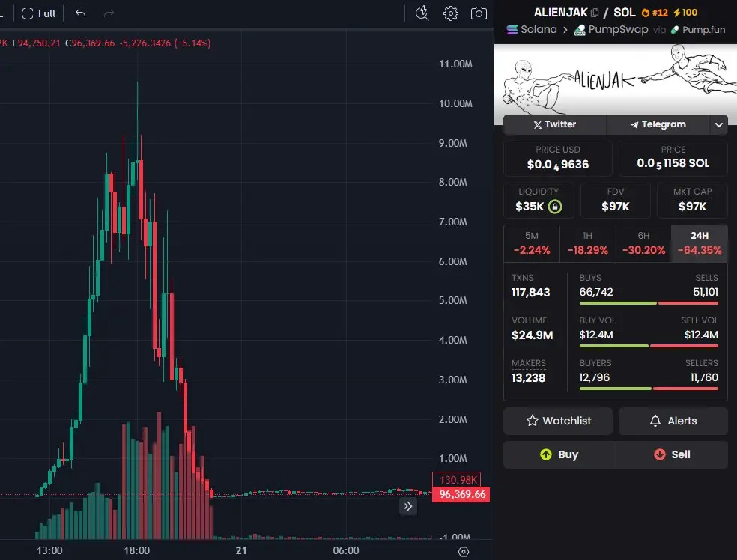Viewport: 737px width, 560px height.
Task: Select the 24H timeframe tab
Action: [700, 243]
